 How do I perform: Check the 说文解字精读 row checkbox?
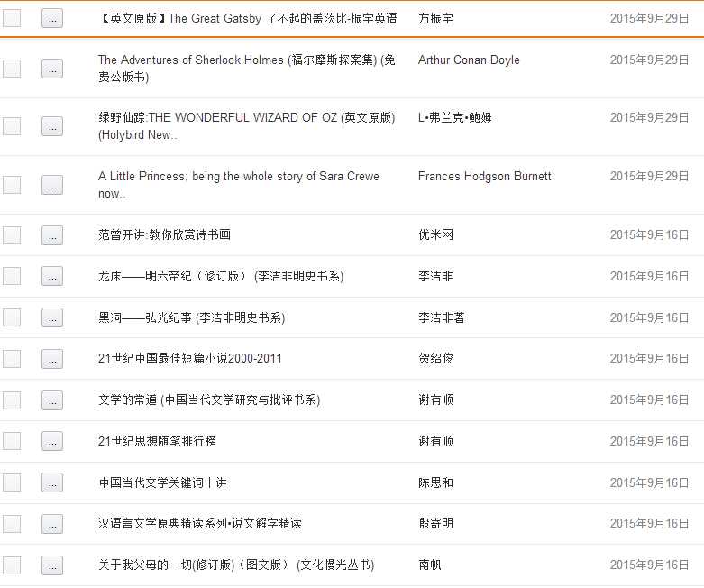click(x=12, y=524)
